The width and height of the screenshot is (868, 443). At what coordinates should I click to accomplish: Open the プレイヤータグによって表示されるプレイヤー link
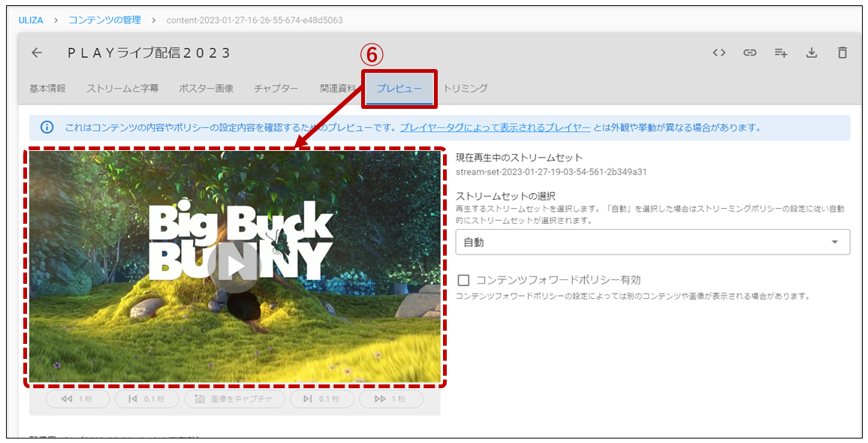[x=495, y=128]
